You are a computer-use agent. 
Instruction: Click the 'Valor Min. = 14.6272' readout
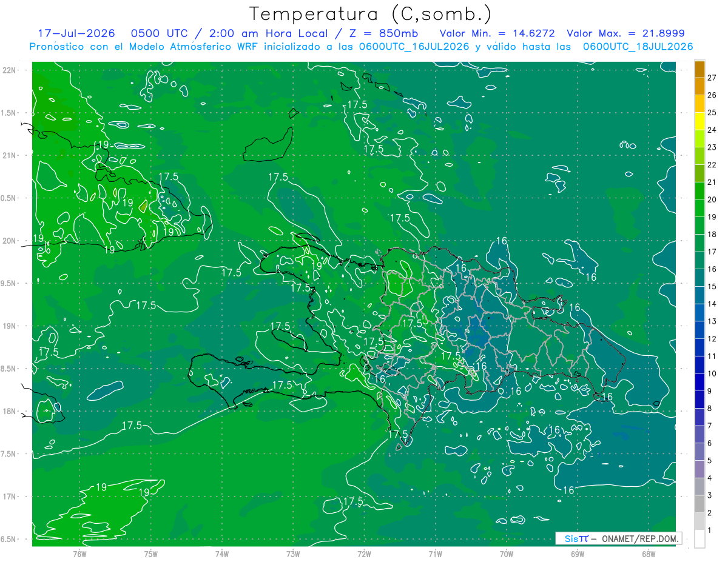[x=497, y=33]
